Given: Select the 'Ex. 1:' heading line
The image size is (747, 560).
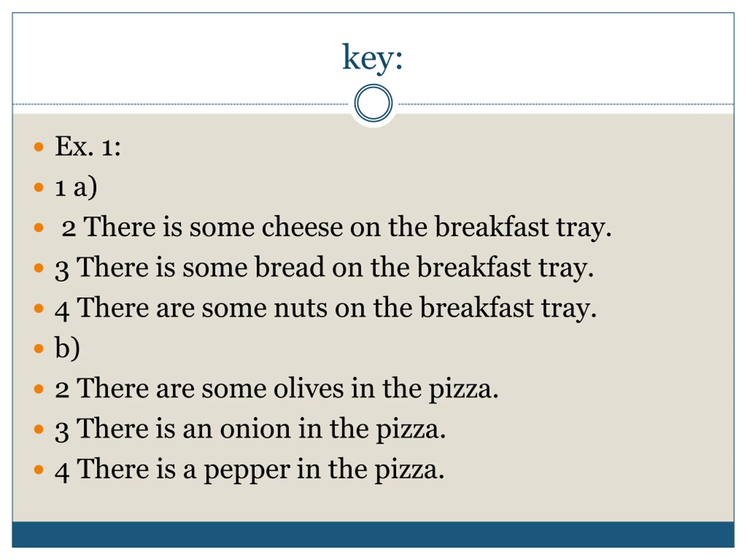Looking at the screenshot, I should click(x=88, y=146).
